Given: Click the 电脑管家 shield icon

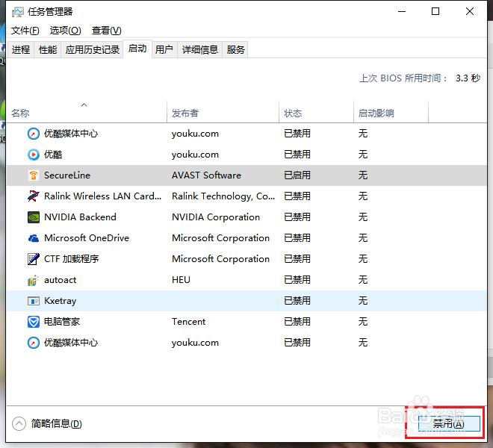Looking at the screenshot, I should [x=34, y=322].
